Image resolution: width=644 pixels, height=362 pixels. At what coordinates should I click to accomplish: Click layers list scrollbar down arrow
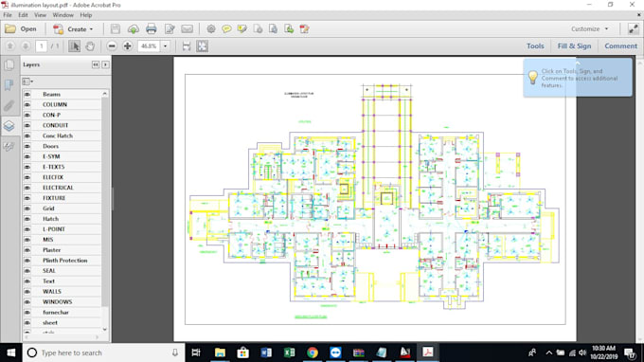[105, 329]
